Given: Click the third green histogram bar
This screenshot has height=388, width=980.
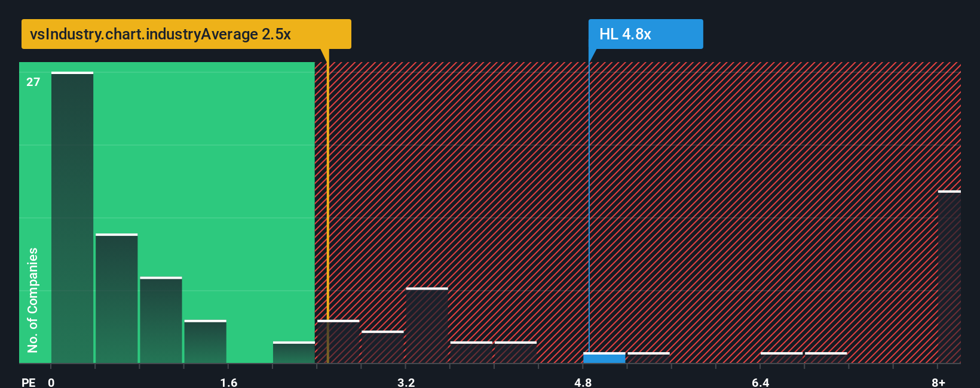Looking at the screenshot, I should point(161,320).
